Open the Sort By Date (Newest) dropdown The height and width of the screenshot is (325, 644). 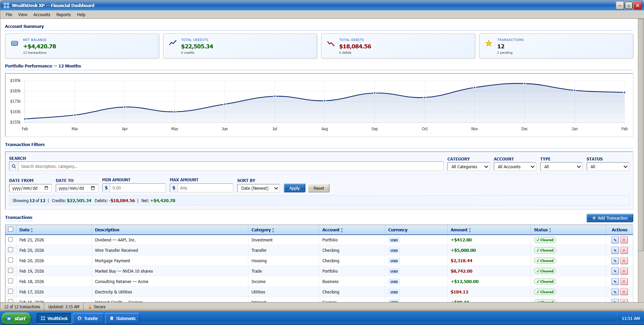pos(258,188)
